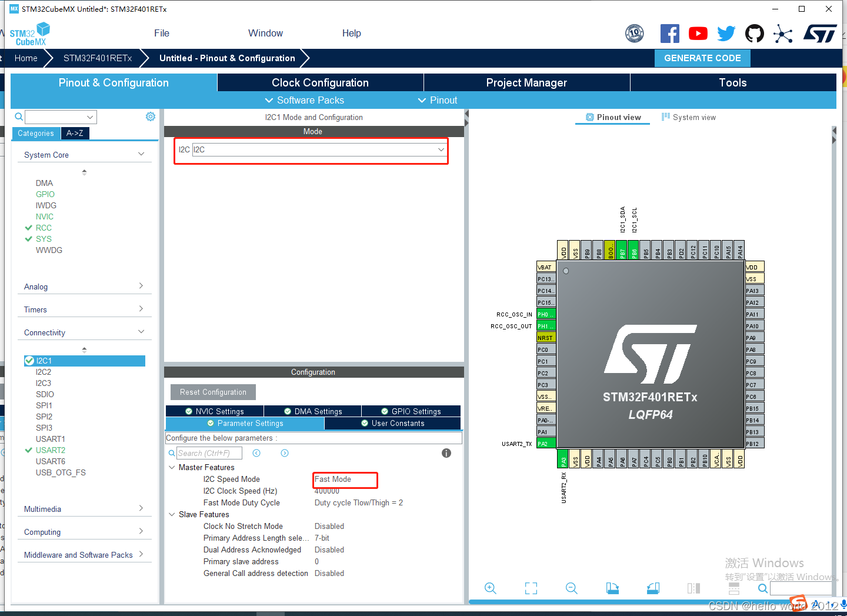Toggle the NVIC Settings enabled check

tap(188, 411)
